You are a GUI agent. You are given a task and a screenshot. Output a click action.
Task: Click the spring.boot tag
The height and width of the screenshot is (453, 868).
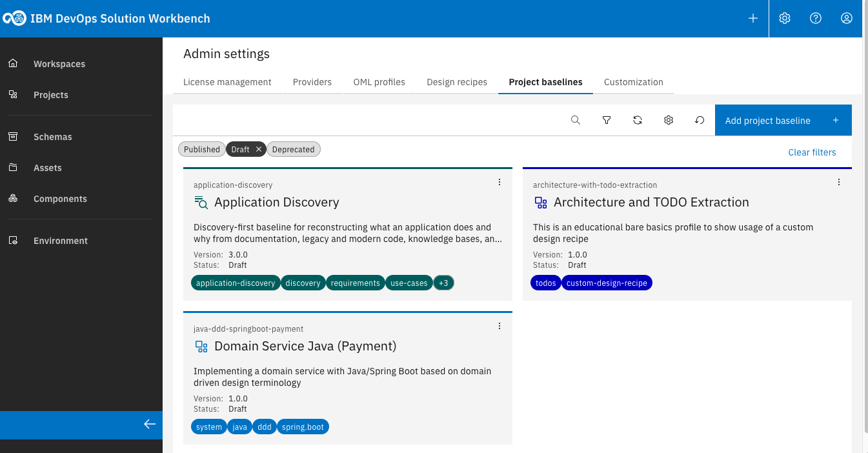(x=303, y=427)
